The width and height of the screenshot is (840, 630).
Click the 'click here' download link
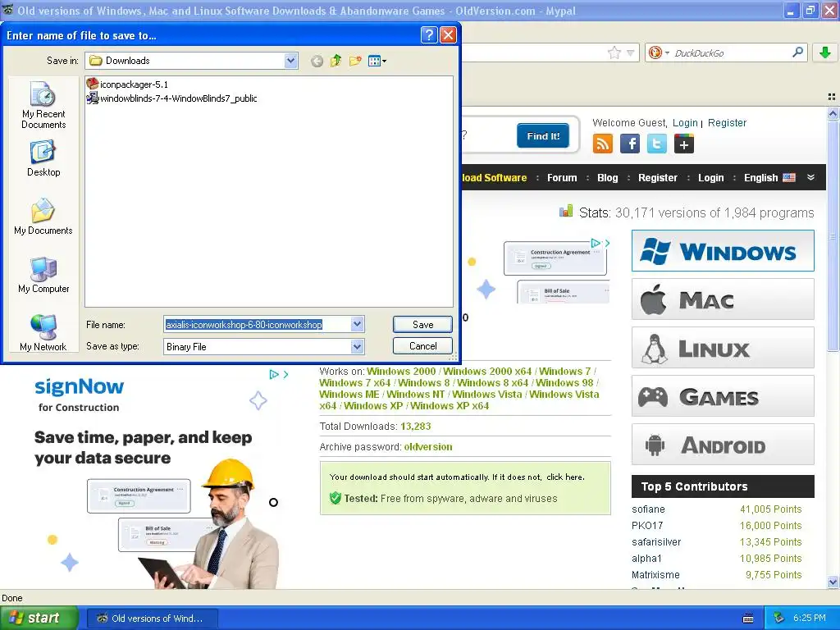pos(565,477)
